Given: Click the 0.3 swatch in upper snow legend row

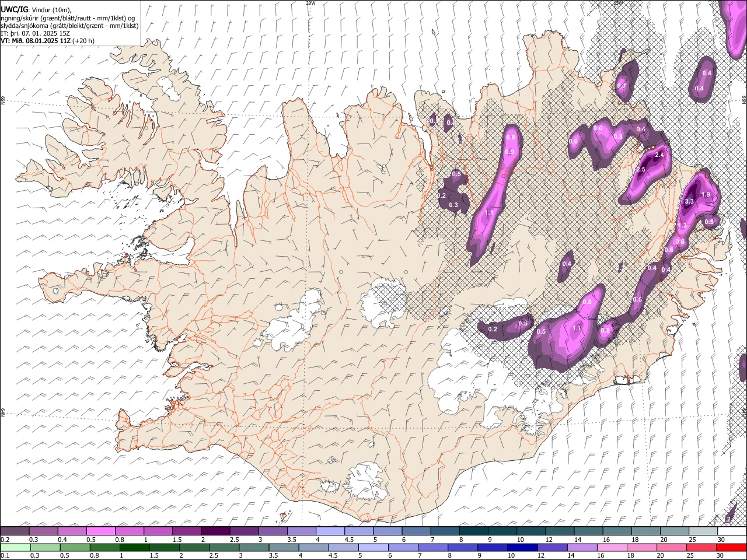Looking at the screenshot, I should (x=43, y=531).
